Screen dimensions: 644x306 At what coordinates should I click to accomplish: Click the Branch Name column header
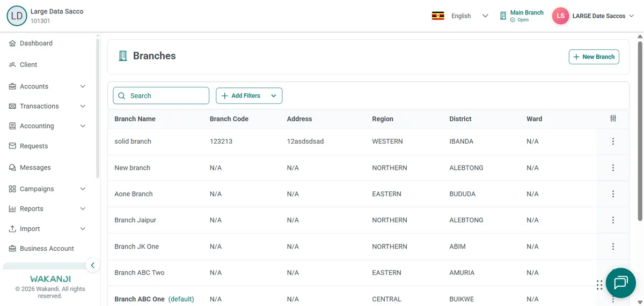pyautogui.click(x=135, y=119)
